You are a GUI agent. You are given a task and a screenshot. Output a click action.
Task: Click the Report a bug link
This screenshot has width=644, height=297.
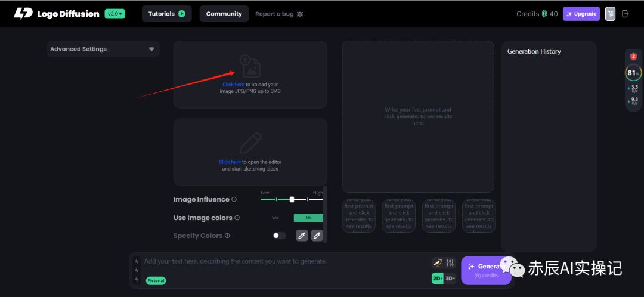pyautogui.click(x=274, y=14)
